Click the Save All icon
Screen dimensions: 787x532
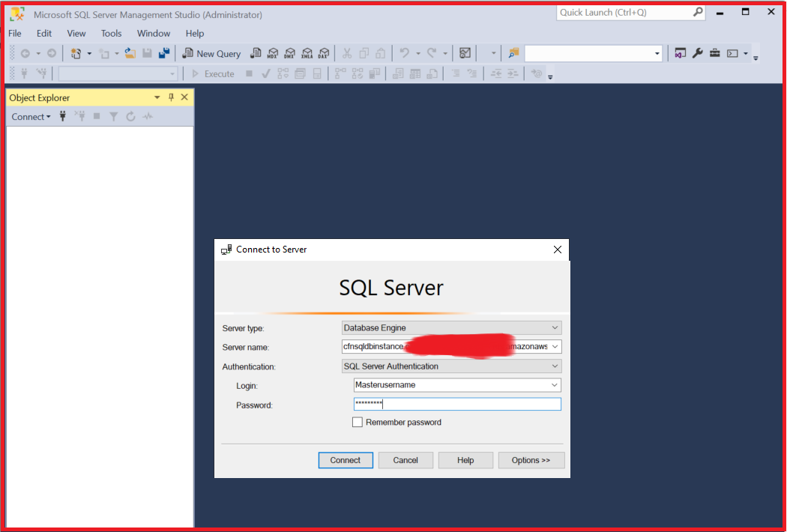[164, 53]
